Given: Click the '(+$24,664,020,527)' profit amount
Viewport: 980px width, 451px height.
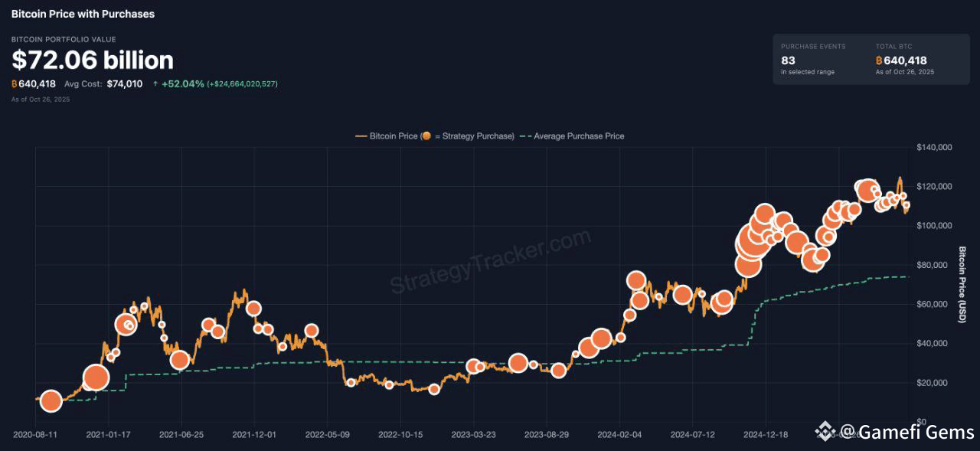Looking at the screenshot, I should (242, 84).
